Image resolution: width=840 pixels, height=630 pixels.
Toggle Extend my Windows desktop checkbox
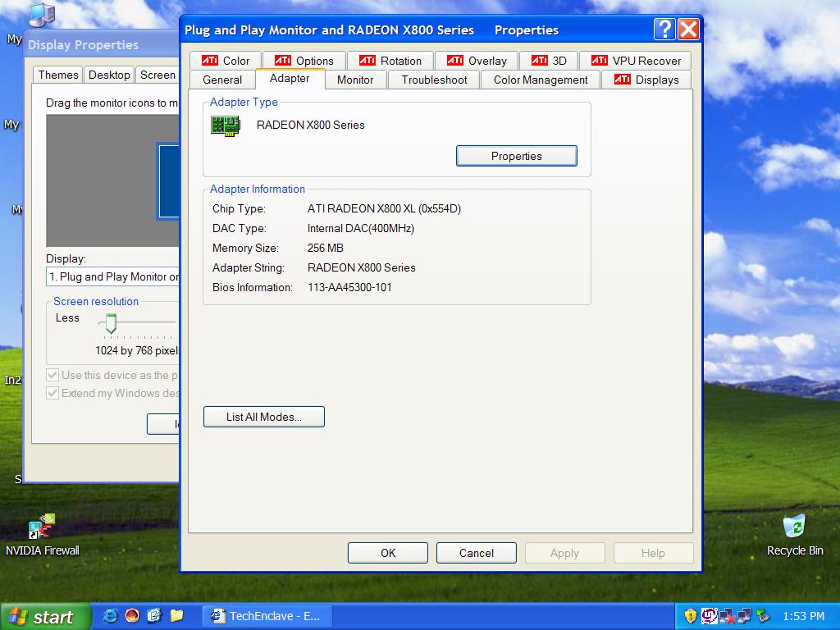point(52,393)
